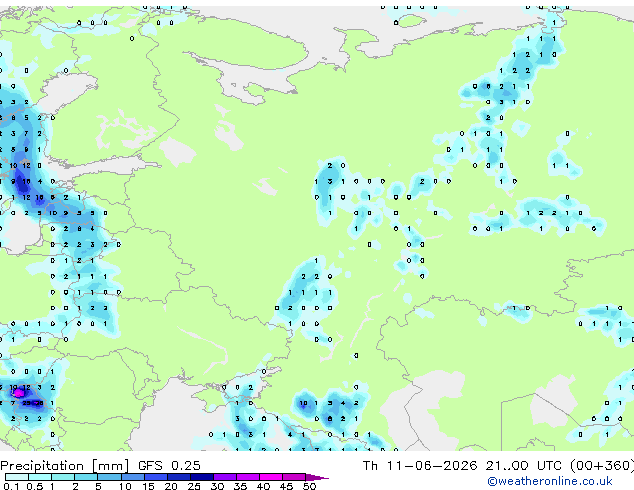
Task: Click the '20' legend scale label
Action: pos(171,486)
